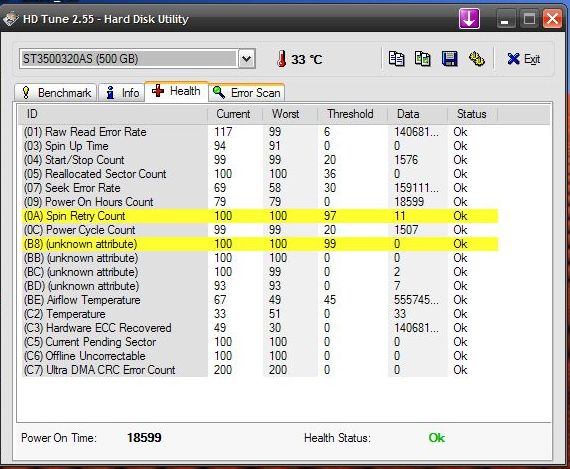Select the ST3500320AS drive combo box
The height and width of the screenshot is (469, 570).
137,59
